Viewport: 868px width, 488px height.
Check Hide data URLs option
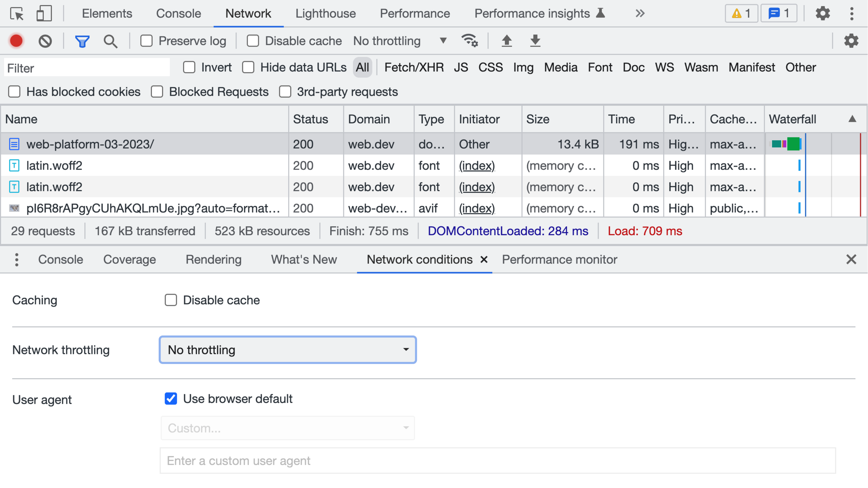(x=248, y=68)
